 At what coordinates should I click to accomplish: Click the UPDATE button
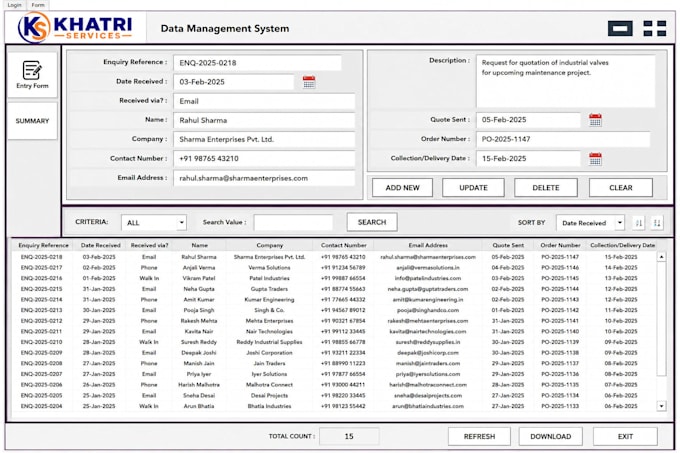pos(473,188)
